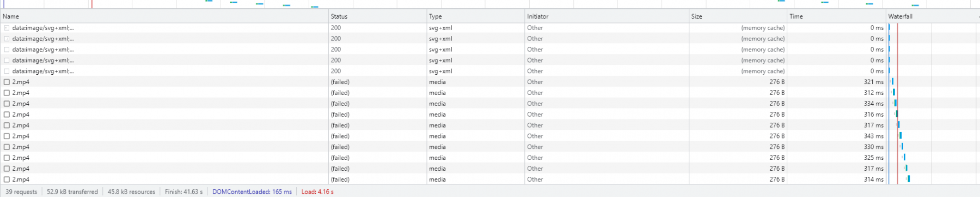Select the 2.mp4 name in the 343 ms row

pyautogui.click(x=21, y=136)
